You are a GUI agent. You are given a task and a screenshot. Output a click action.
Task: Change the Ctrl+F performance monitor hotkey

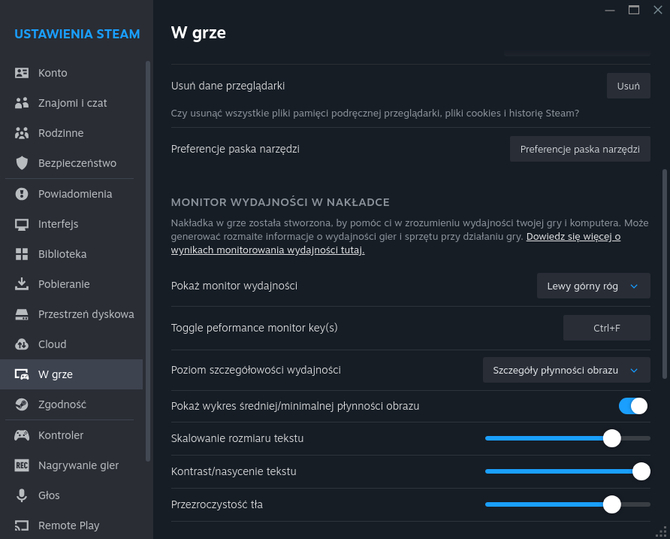tap(606, 328)
